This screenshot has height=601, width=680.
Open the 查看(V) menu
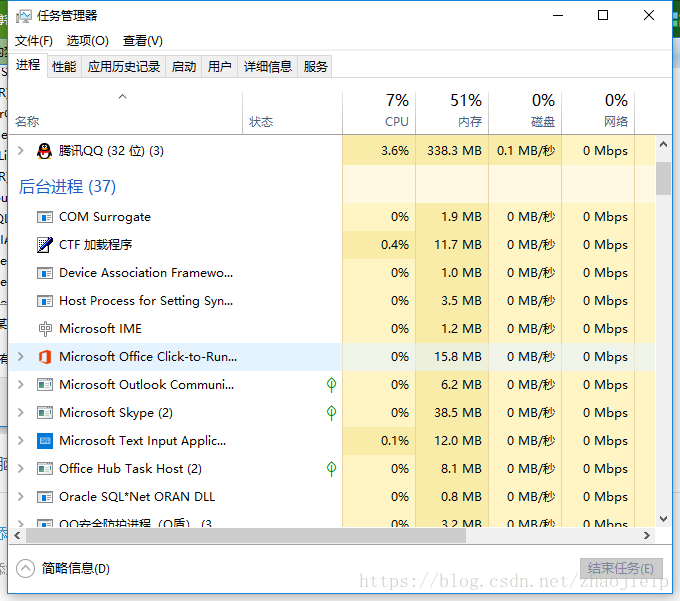pos(143,41)
